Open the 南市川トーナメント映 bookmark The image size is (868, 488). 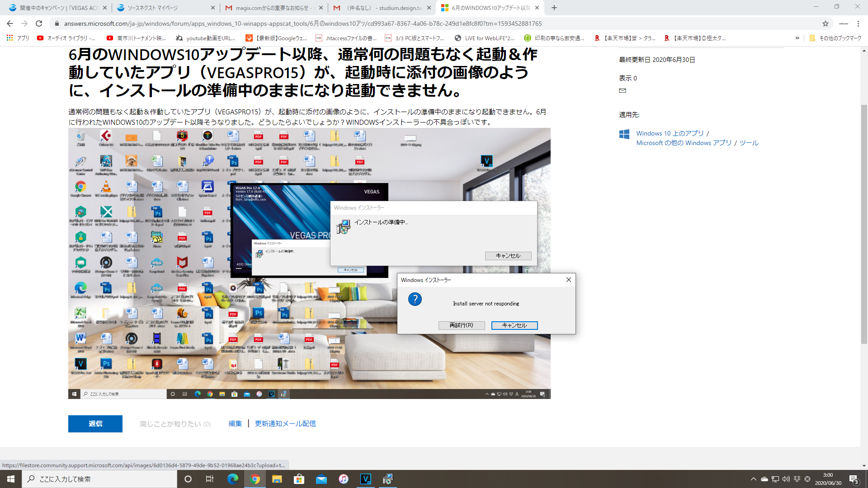pyautogui.click(x=136, y=38)
